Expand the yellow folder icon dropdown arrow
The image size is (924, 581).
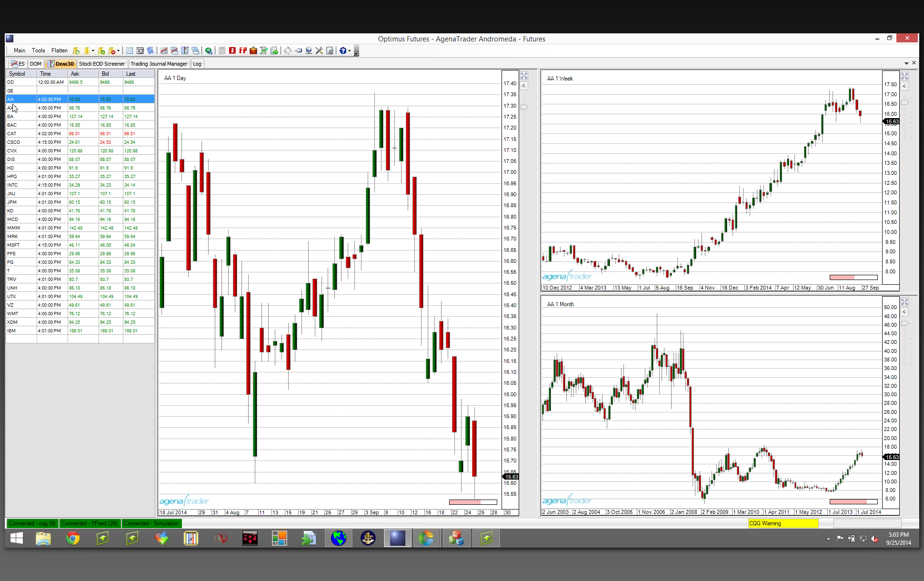[x=93, y=50]
